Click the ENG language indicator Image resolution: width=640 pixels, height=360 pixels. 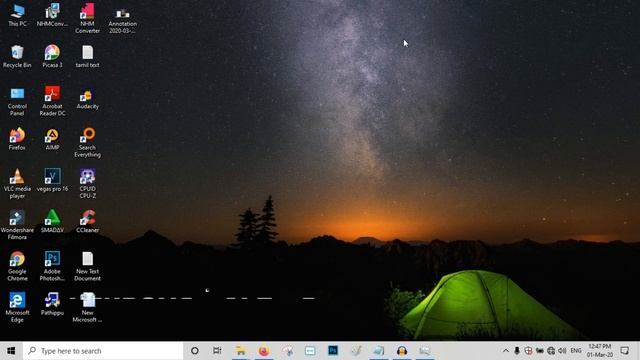[x=576, y=351]
